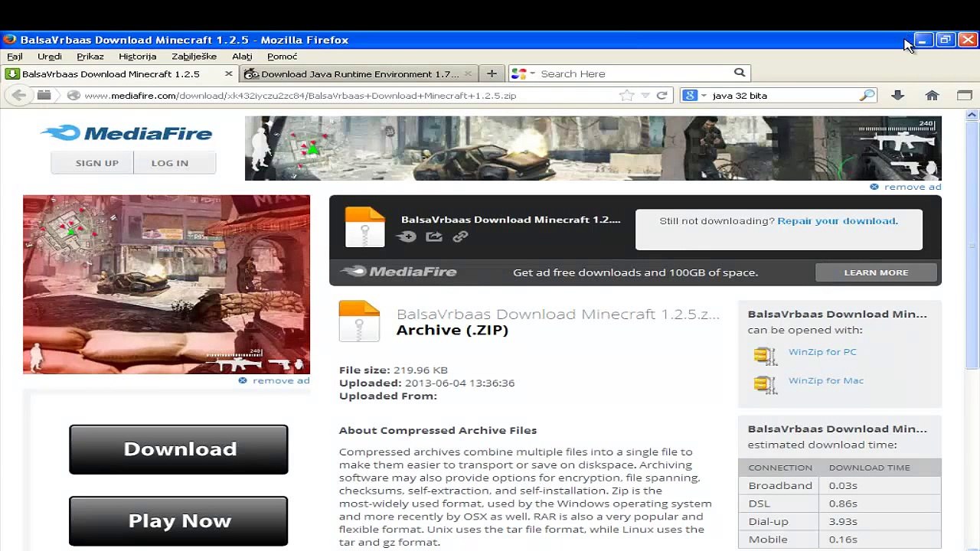Image resolution: width=980 pixels, height=551 pixels.
Task: Open the WinZip for Mac link
Action: (826, 381)
